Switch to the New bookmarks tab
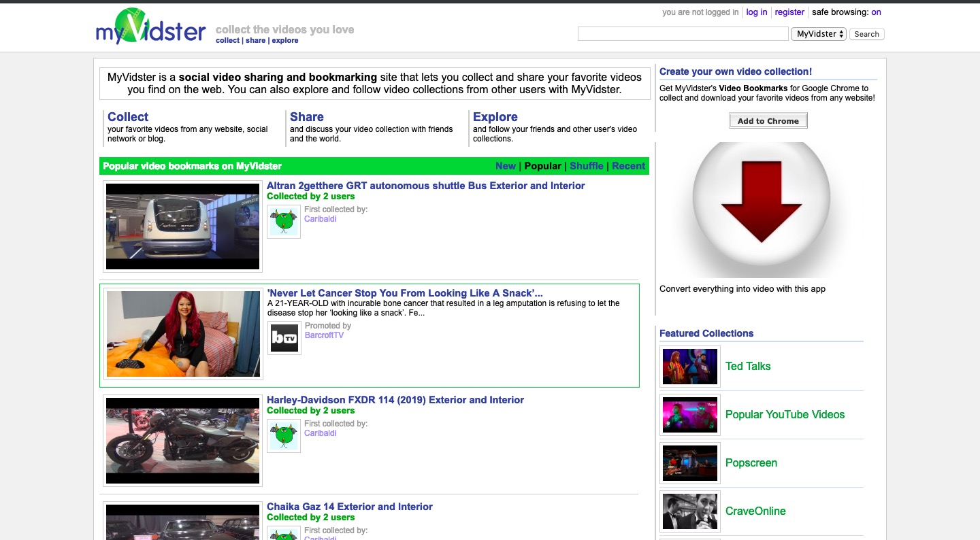The width and height of the screenshot is (980, 540). pyautogui.click(x=506, y=166)
